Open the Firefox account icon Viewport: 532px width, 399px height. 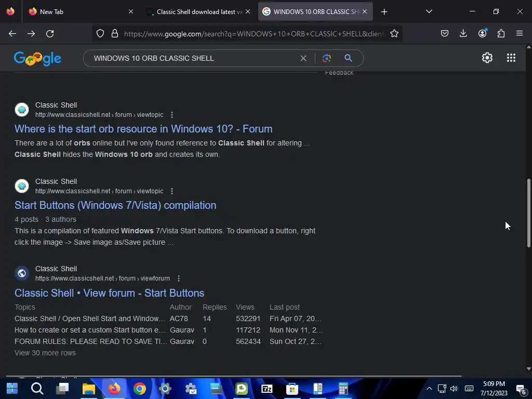click(x=482, y=33)
